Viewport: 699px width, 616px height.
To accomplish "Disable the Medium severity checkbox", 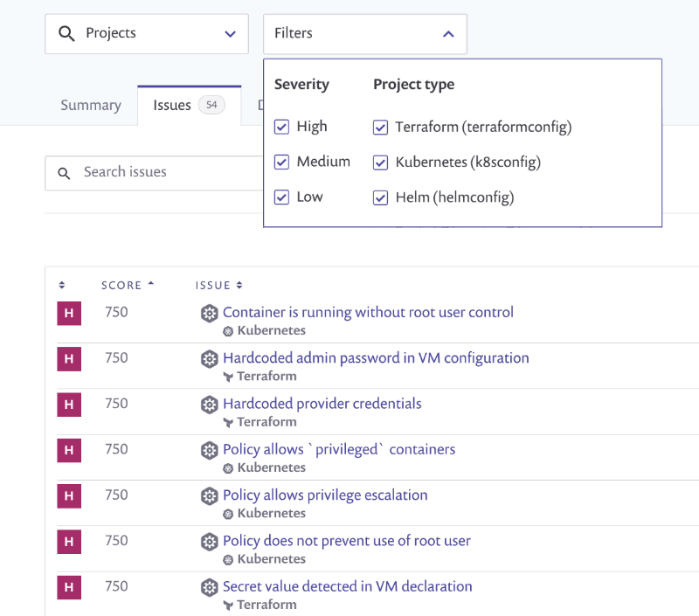I will click(x=281, y=162).
